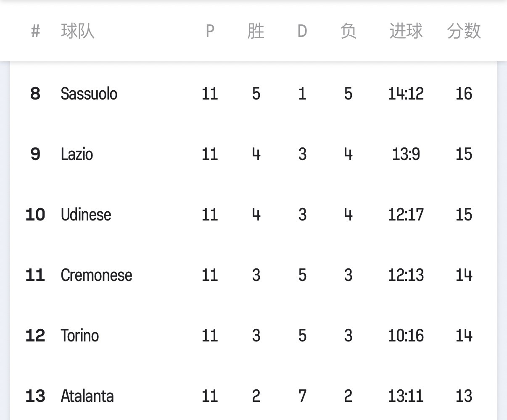The height and width of the screenshot is (420, 507).
Task: Click Torino's 10:16 goals cell
Action: coord(406,336)
